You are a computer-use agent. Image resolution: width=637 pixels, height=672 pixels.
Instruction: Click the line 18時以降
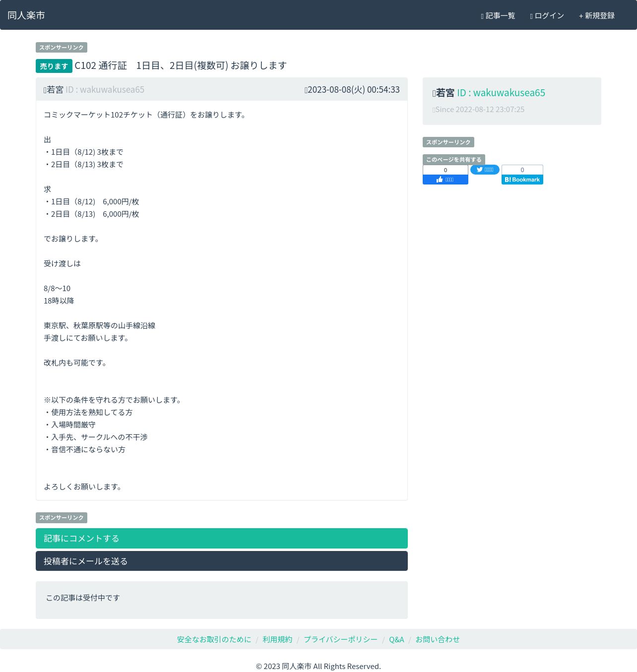click(59, 301)
